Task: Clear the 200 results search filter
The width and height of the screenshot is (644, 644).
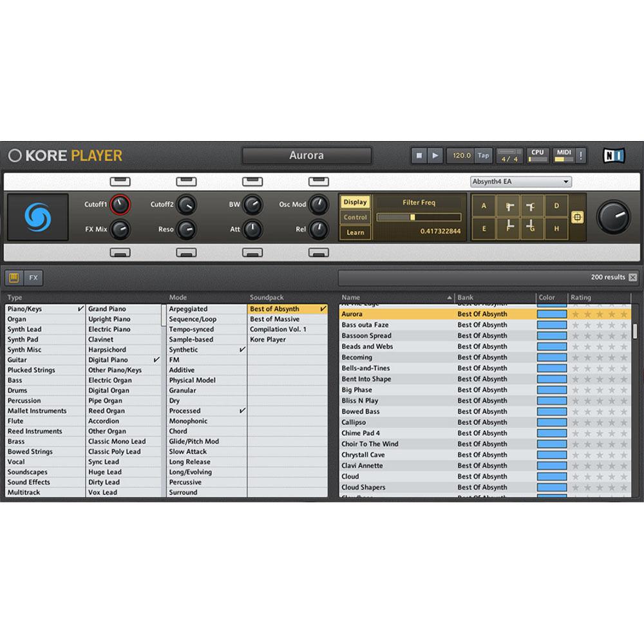Action: tap(632, 278)
